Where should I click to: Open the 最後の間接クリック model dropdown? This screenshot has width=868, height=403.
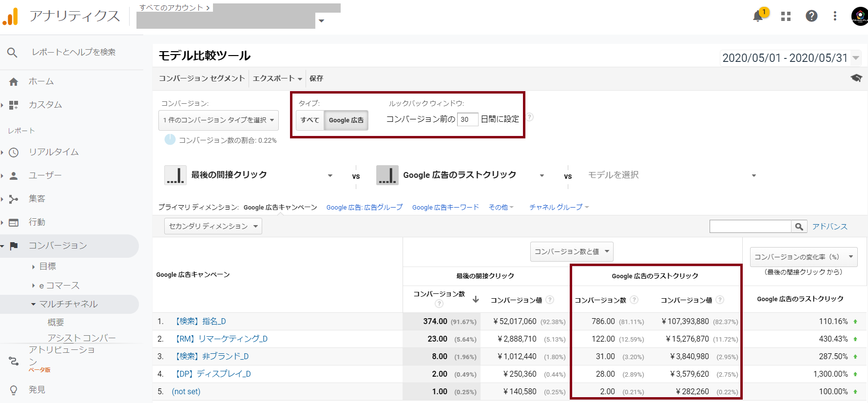pos(330,175)
